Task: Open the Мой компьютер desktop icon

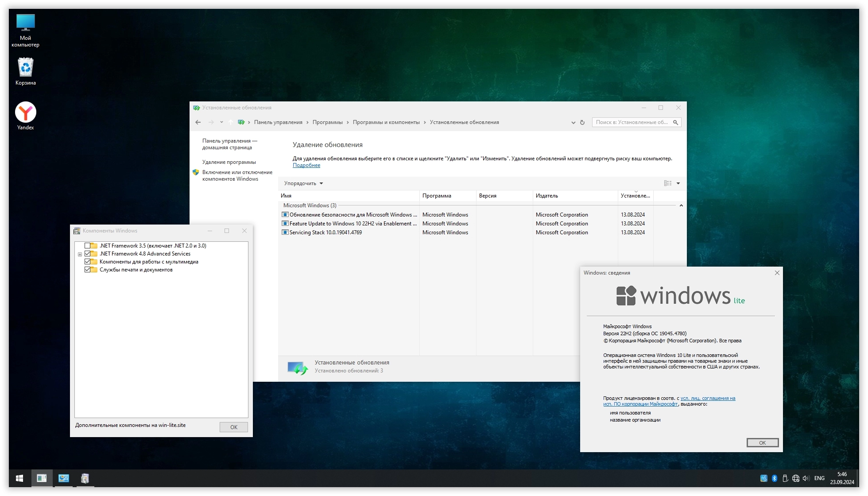Action: [25, 23]
